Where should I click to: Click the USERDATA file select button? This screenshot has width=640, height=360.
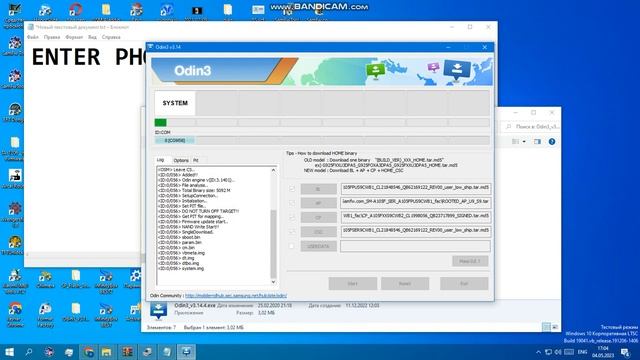[318, 246]
